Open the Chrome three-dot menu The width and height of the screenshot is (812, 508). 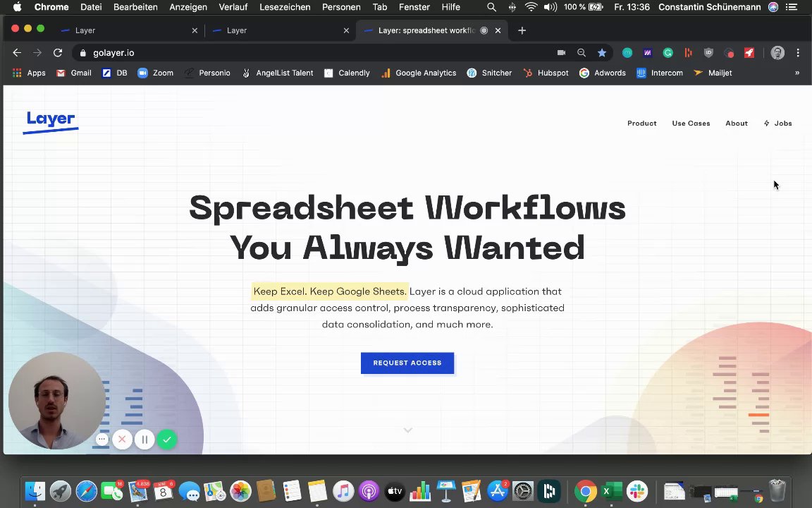pyautogui.click(x=798, y=53)
